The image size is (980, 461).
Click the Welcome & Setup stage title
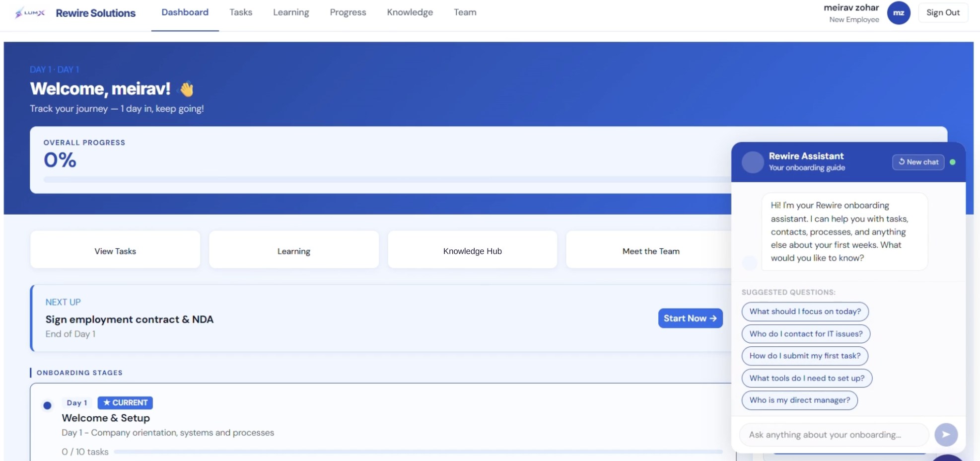(x=106, y=418)
